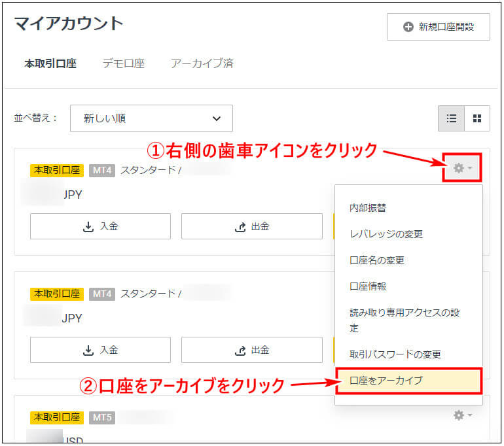The height and width of the screenshot is (446, 504).
Task: Open the デモ口座 tab
Action: coord(124,63)
